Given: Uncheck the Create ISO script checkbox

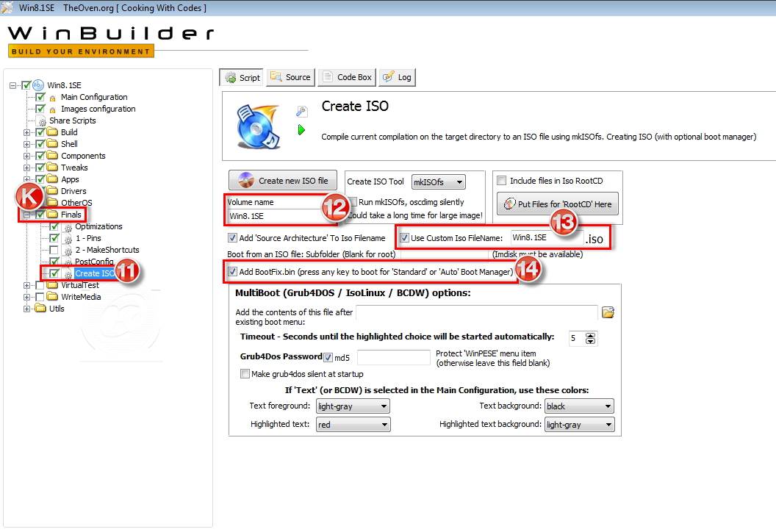Looking at the screenshot, I should coord(54,273).
